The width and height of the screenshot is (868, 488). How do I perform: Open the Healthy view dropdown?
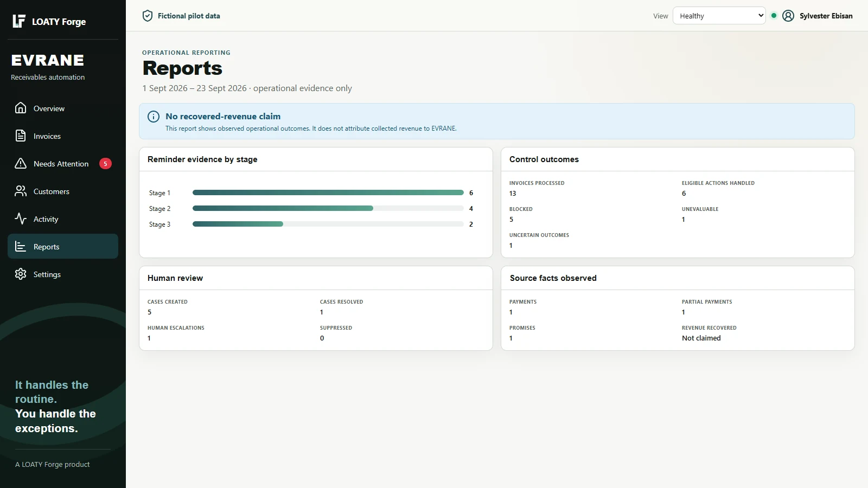click(719, 16)
